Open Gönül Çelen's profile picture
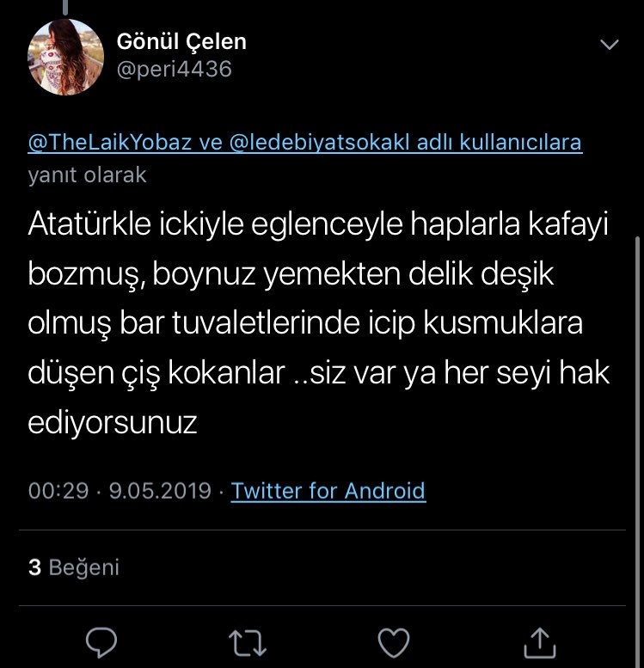644x668 pixels. pos(66,57)
